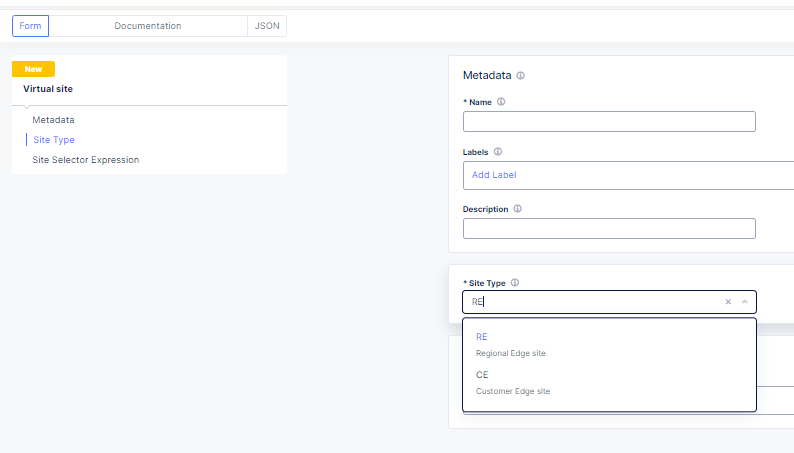Screen dimensions: 794x453
Task: Go to Metadata section in sidebar
Action: click(53, 120)
